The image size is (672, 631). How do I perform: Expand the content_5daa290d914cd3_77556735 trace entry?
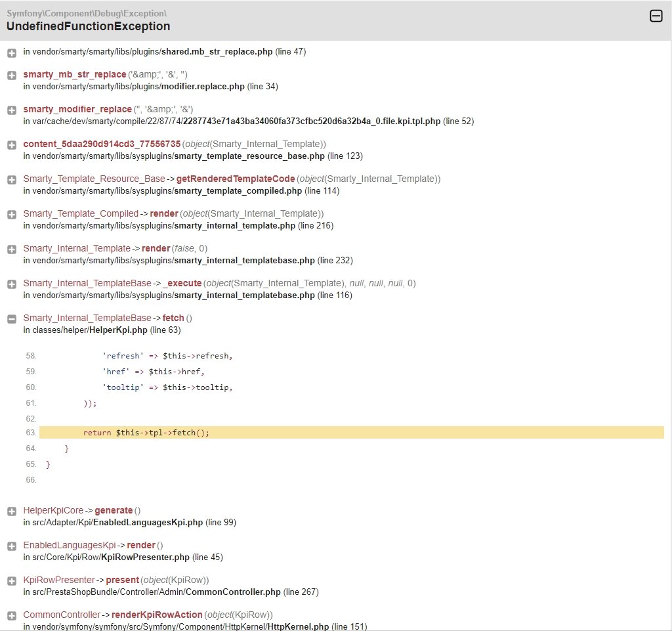tap(12, 145)
